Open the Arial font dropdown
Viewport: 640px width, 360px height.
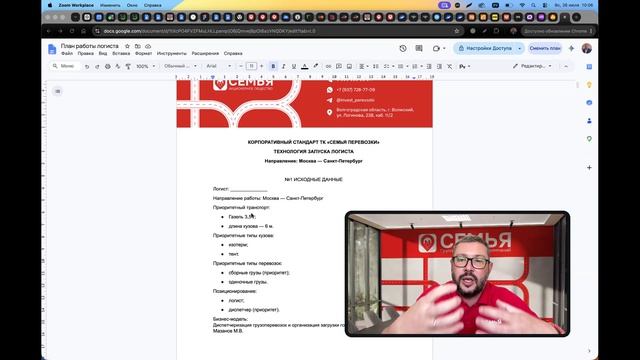[218, 66]
